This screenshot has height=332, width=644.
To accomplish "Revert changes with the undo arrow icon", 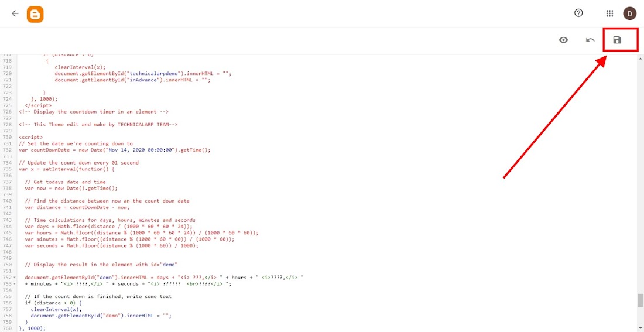I will pyautogui.click(x=590, y=40).
